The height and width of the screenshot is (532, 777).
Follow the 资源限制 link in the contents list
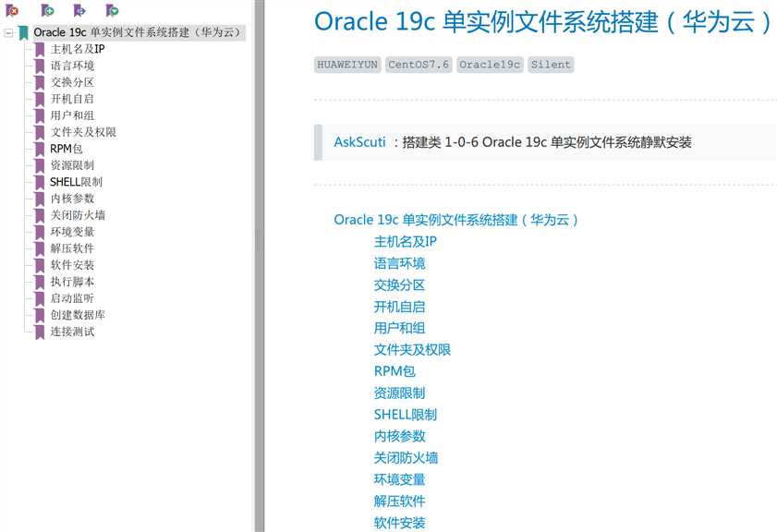point(399,393)
